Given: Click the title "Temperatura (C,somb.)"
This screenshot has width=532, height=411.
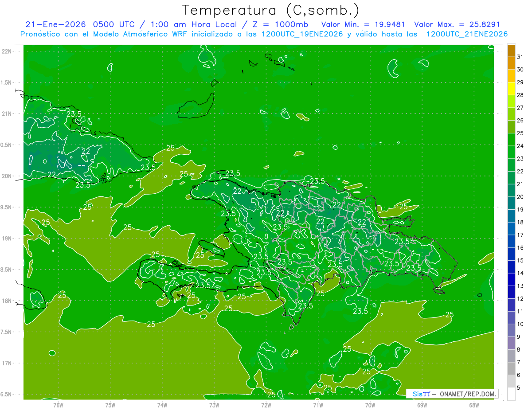Looking at the screenshot, I should click(x=270, y=11).
